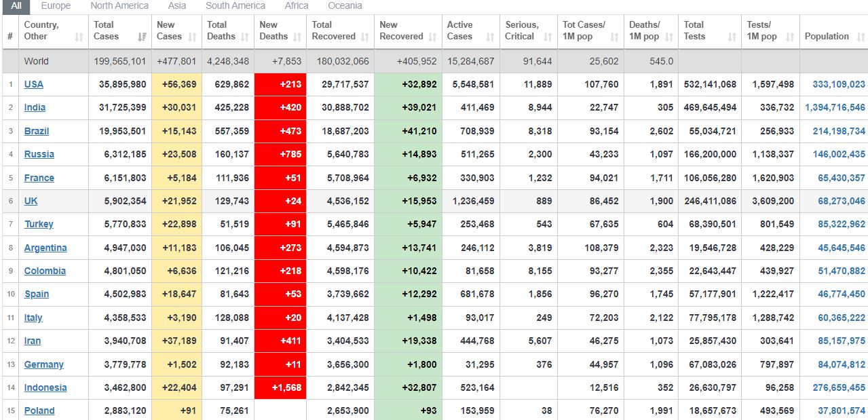Select USA new cases +56,369 cell

pos(176,84)
